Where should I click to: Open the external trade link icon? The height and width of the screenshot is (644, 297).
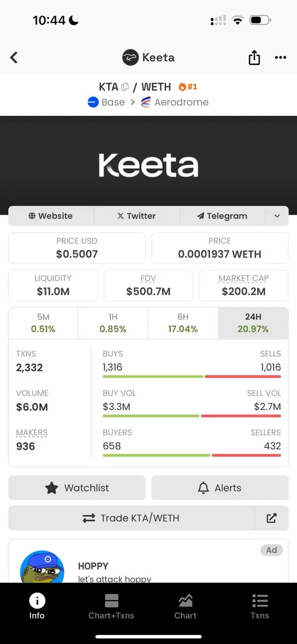point(271,518)
